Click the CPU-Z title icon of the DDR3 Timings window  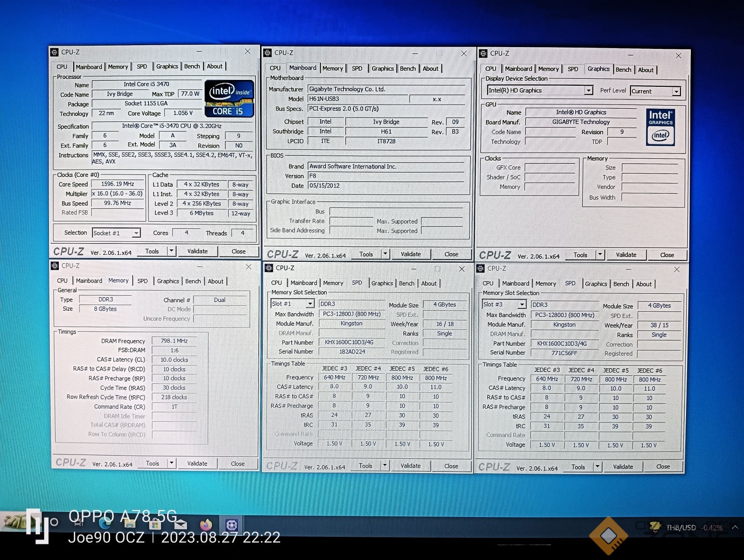pos(55,266)
